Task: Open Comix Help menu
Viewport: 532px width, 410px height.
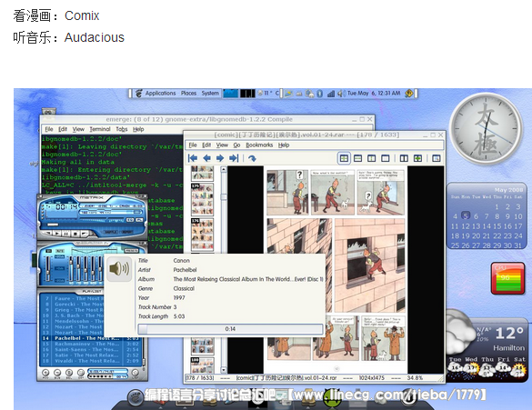Action: 284,145
